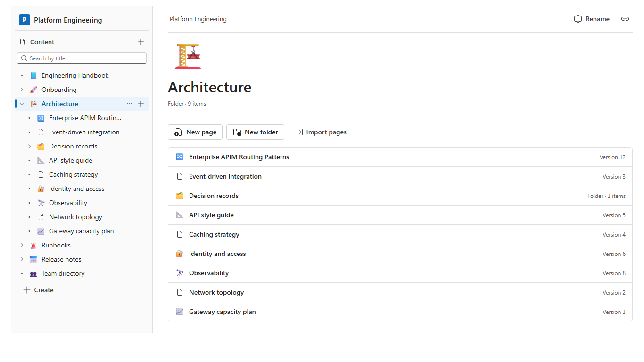Click the rocket icon next to Onboarding

click(33, 90)
